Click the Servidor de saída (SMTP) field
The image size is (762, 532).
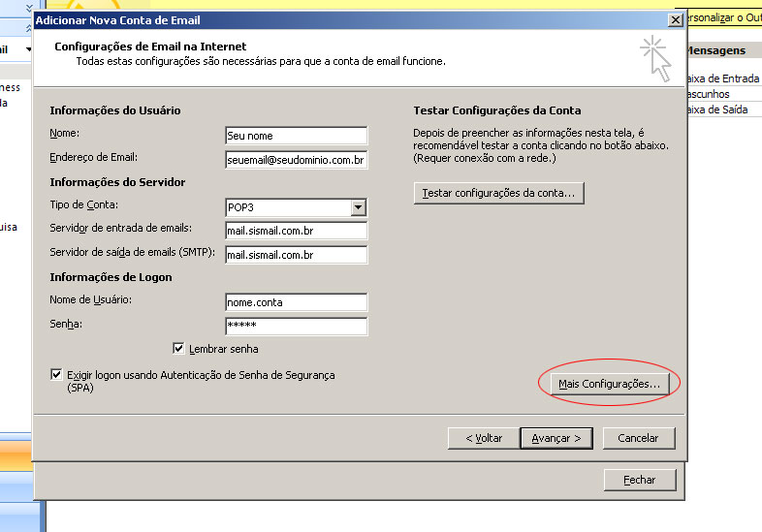point(297,255)
